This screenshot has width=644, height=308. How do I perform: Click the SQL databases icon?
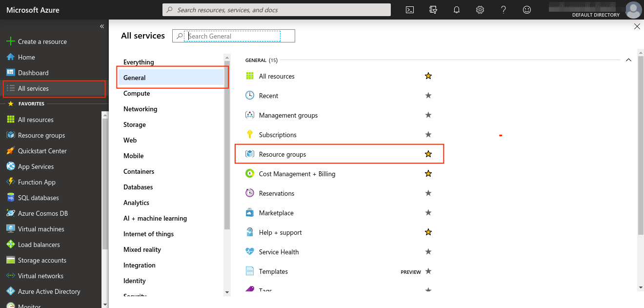tap(11, 198)
